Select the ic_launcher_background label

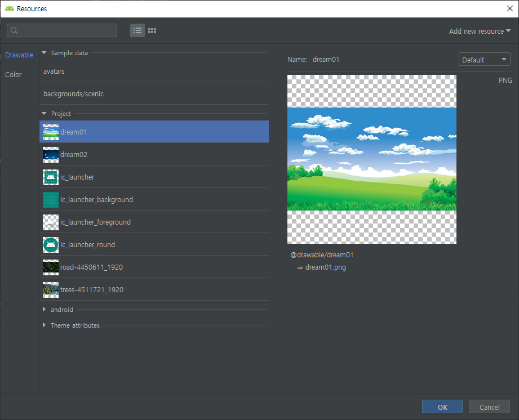click(x=97, y=200)
